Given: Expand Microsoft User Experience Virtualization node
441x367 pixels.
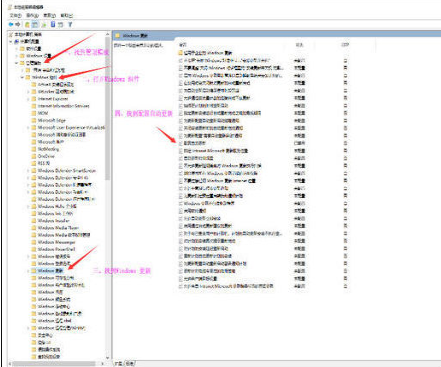Looking at the screenshot, I should coord(28,127).
